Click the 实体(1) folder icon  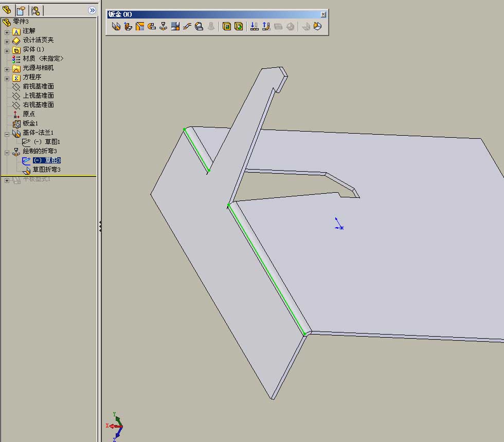[x=16, y=50]
